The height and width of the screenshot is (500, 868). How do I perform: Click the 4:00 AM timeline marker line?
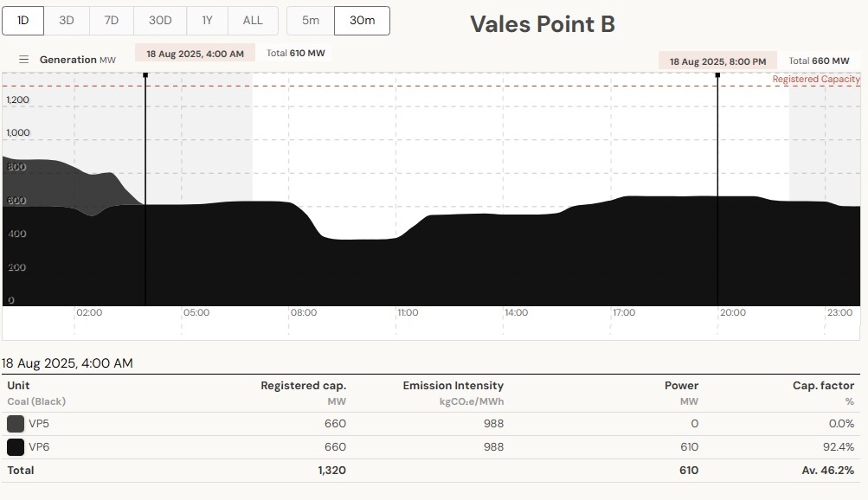point(145,190)
